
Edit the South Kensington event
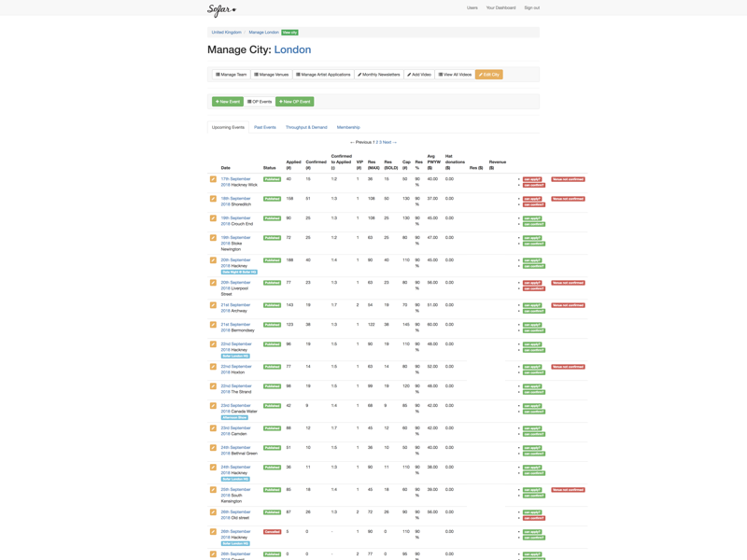pyautogui.click(x=213, y=489)
